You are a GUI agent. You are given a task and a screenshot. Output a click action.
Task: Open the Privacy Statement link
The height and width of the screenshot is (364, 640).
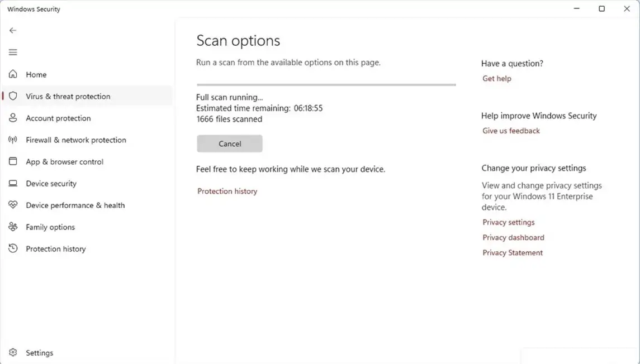tap(513, 253)
